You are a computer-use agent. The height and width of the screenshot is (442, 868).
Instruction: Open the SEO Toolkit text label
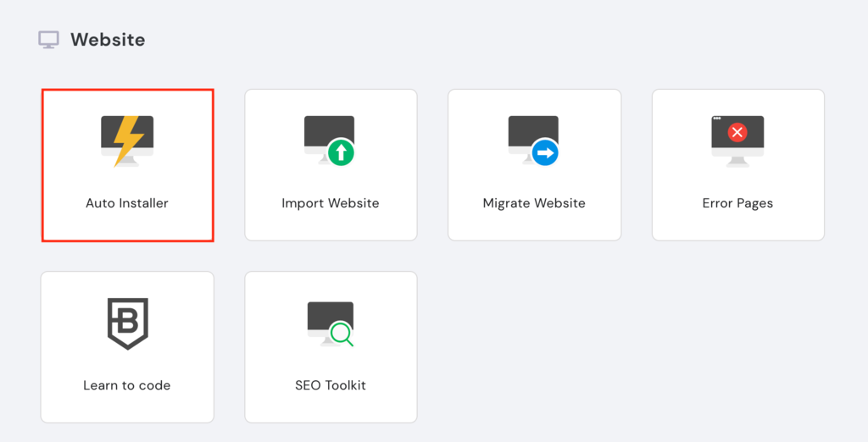click(331, 385)
